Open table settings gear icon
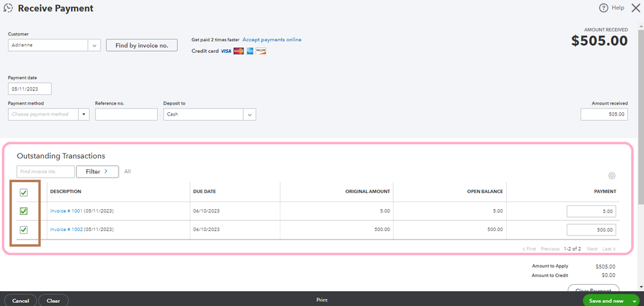This screenshot has height=306, width=644. coord(612,176)
